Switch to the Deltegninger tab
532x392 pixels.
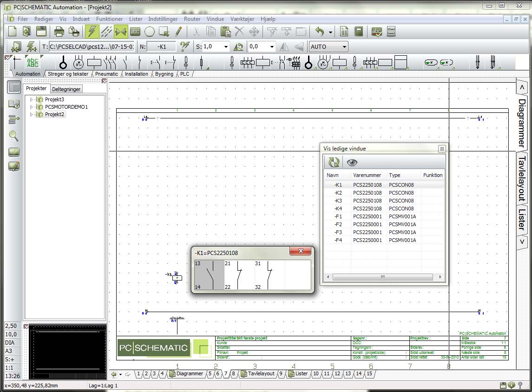point(66,89)
